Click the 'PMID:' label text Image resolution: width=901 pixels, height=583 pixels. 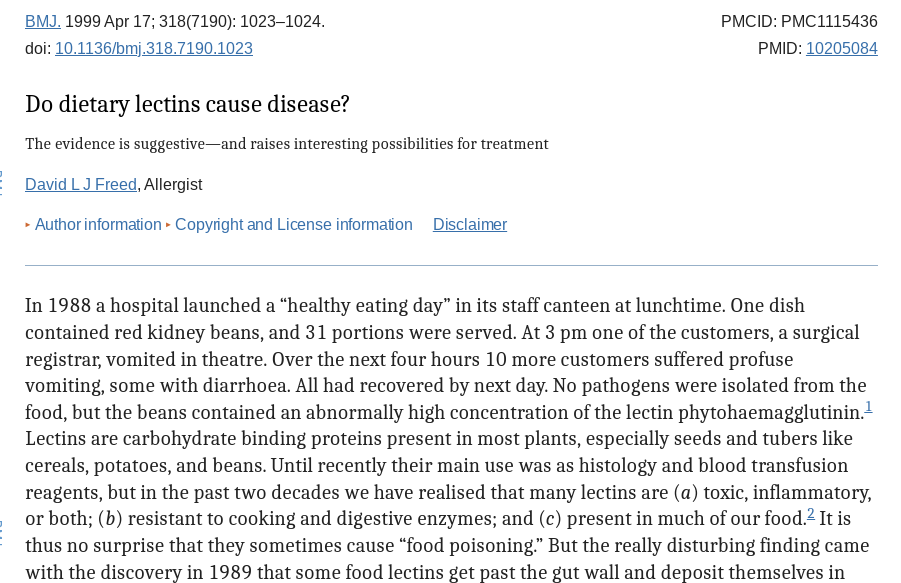coord(779,49)
